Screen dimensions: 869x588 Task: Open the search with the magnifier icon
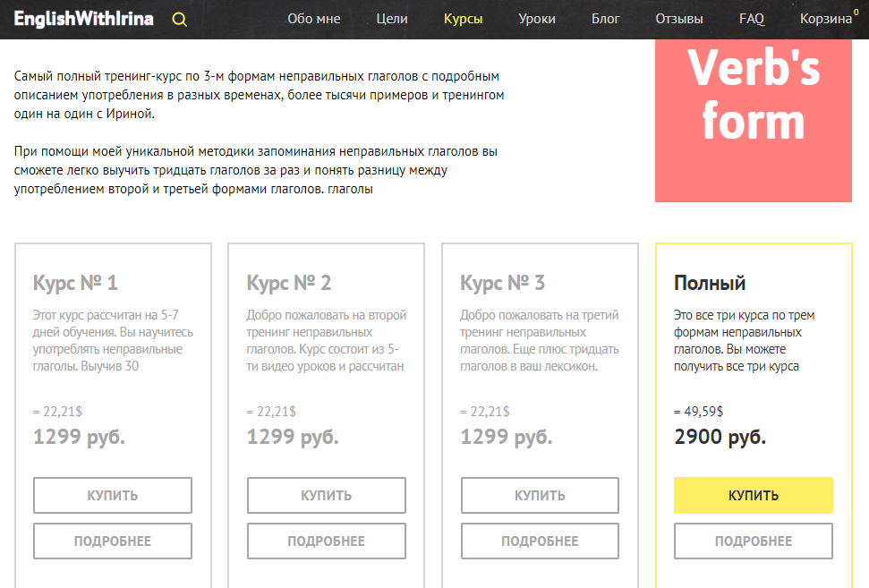[x=179, y=18]
